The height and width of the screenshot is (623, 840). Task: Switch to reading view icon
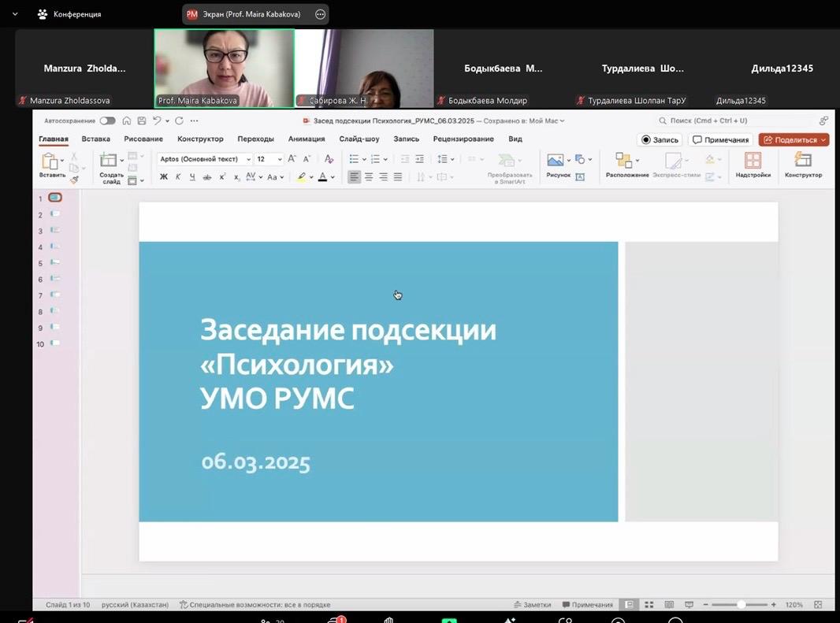click(x=669, y=604)
